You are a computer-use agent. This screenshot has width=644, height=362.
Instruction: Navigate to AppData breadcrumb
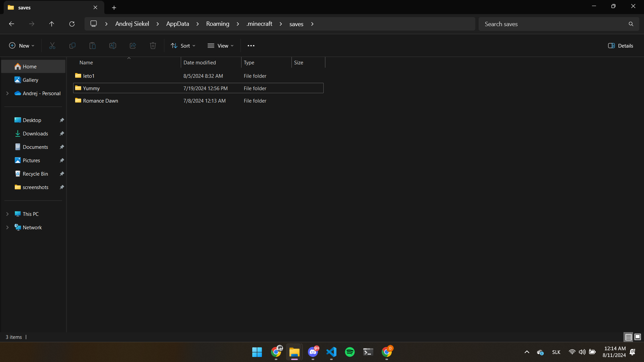click(178, 24)
